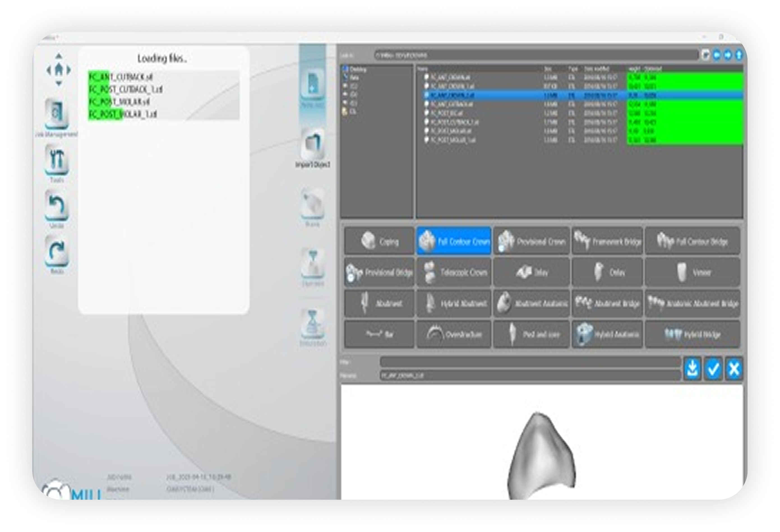Pick the Abutment Bridge type

click(x=607, y=303)
